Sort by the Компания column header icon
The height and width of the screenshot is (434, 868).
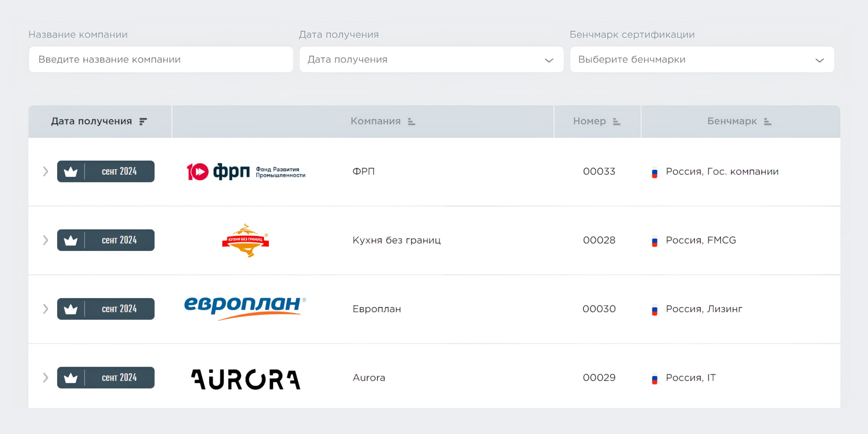pos(412,122)
